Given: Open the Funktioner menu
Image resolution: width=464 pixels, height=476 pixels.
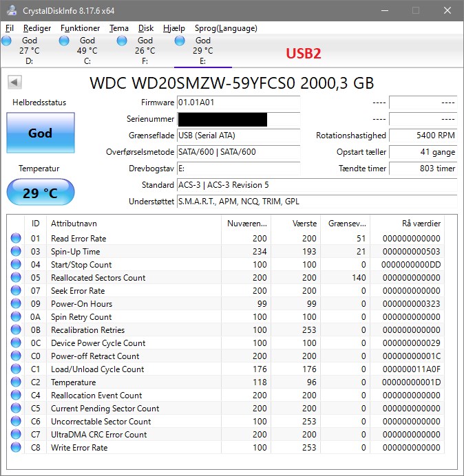Looking at the screenshot, I should point(81,28).
